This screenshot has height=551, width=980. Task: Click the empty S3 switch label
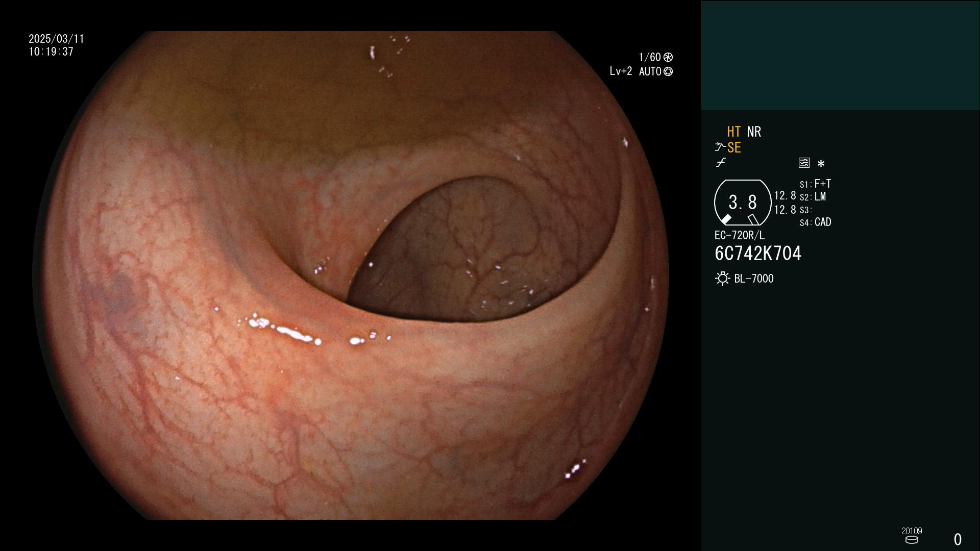[805, 210]
